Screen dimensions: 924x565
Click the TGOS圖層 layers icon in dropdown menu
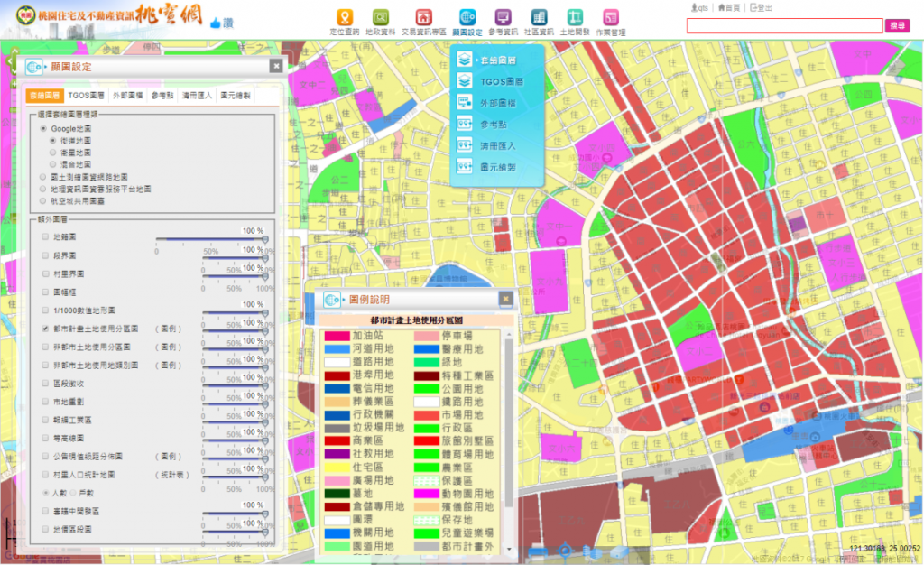[x=465, y=80]
